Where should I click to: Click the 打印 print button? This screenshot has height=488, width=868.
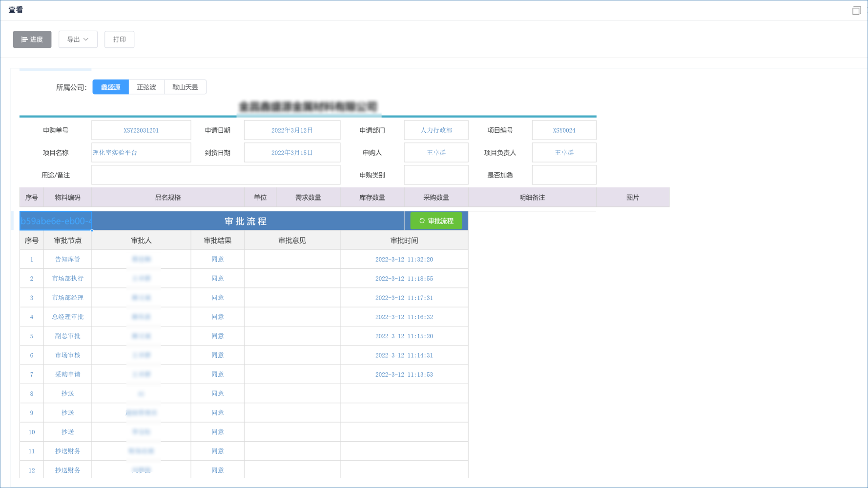point(120,40)
